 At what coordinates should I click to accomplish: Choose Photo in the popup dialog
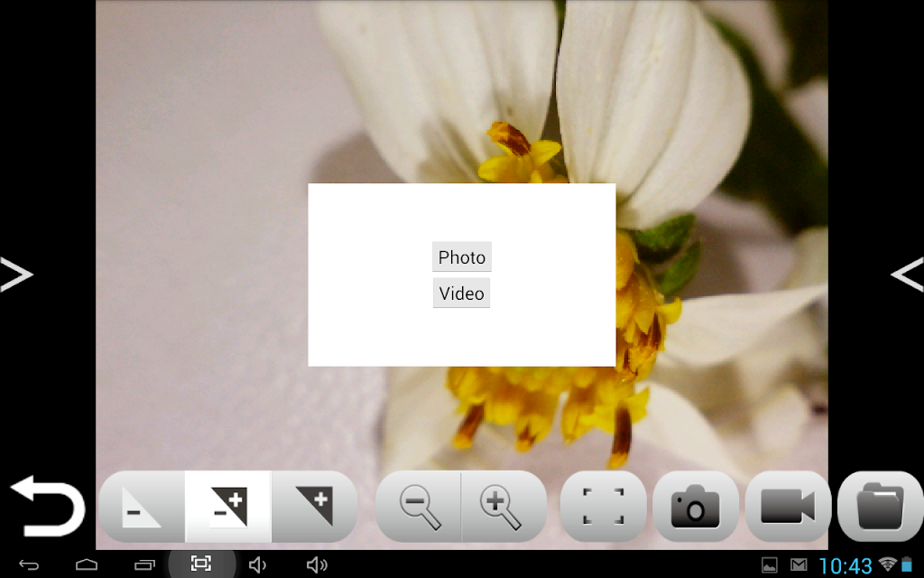[x=461, y=257]
